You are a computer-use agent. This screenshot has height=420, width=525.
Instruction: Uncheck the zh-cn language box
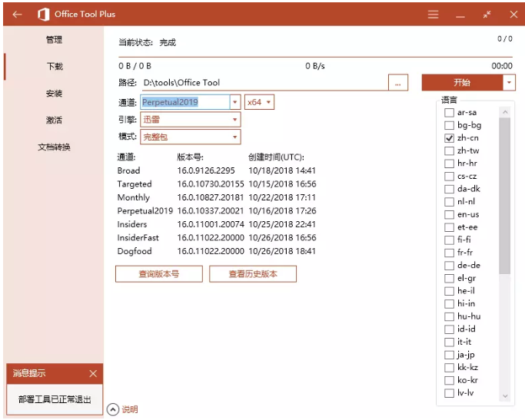[x=449, y=138]
